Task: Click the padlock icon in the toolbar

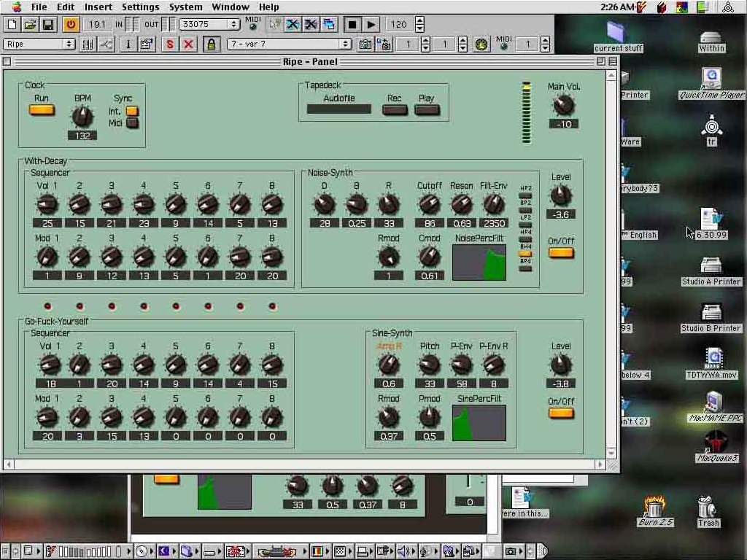Action: coord(212,44)
